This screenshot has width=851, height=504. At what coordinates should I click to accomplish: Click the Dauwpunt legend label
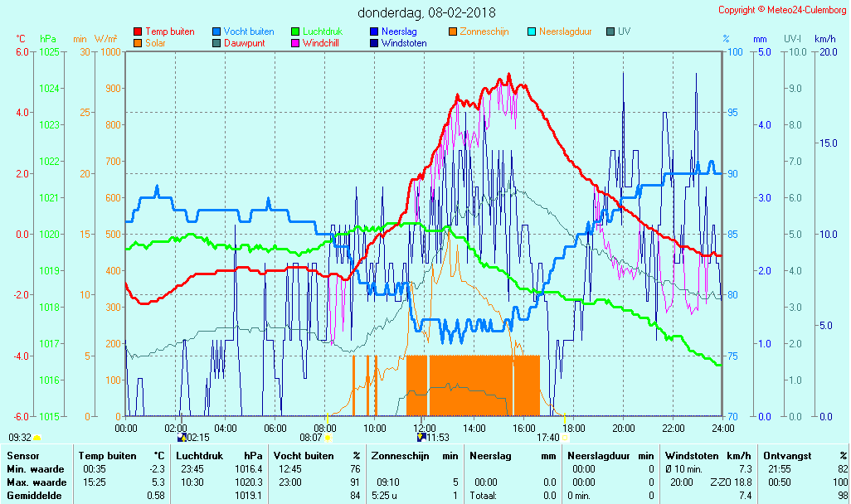245,43
